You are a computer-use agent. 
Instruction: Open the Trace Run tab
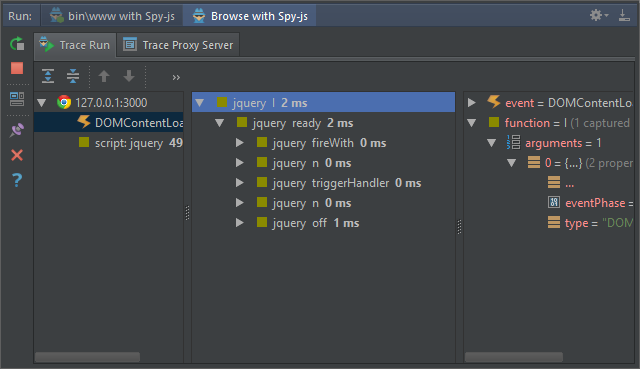[x=75, y=45]
